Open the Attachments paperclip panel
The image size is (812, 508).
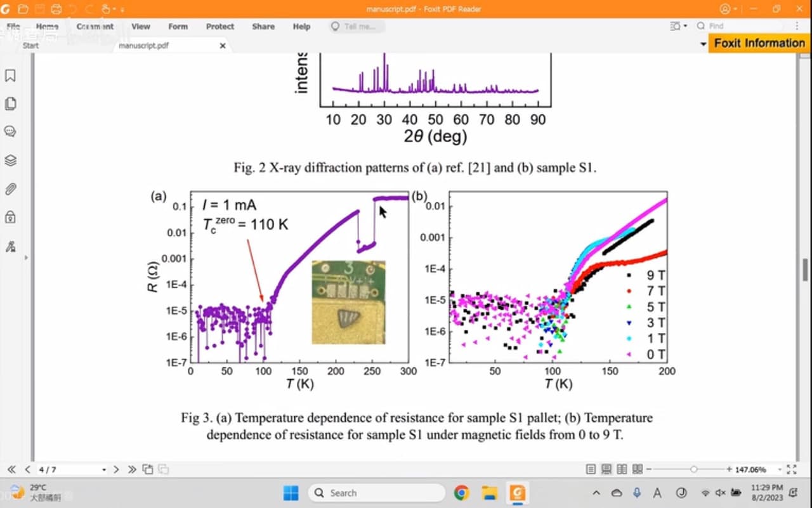[x=10, y=189]
